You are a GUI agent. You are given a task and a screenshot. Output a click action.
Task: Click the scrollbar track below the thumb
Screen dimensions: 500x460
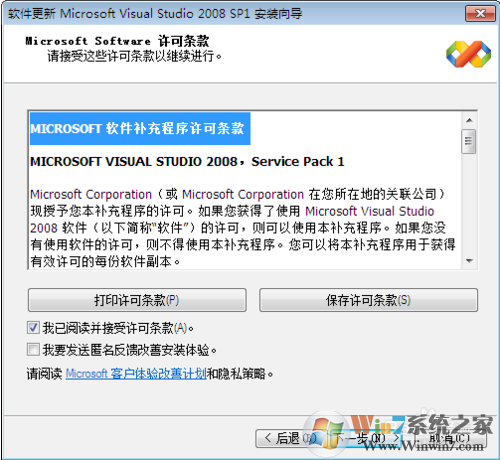pos(469,203)
